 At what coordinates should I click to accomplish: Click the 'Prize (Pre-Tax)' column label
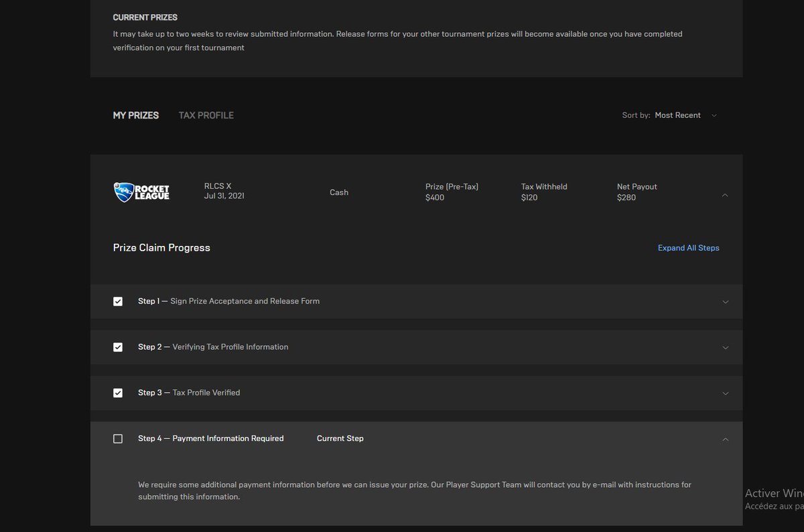pyautogui.click(x=452, y=187)
